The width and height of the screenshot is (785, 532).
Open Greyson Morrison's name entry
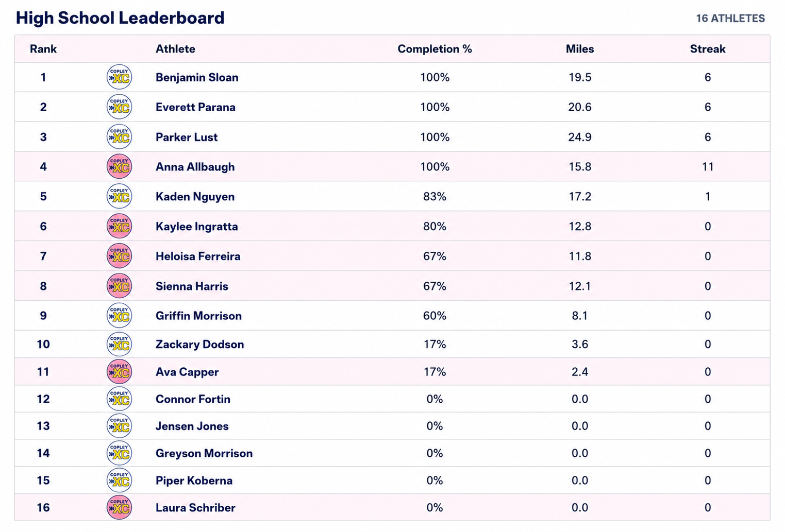coord(204,453)
